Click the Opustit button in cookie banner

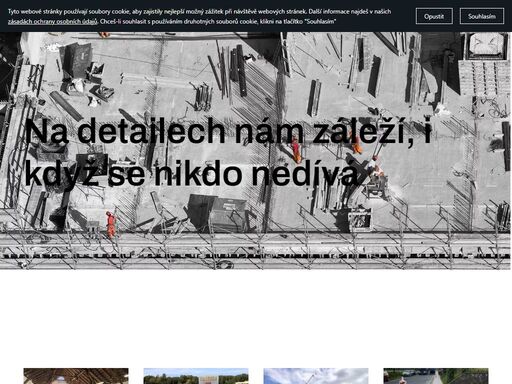pos(434,16)
